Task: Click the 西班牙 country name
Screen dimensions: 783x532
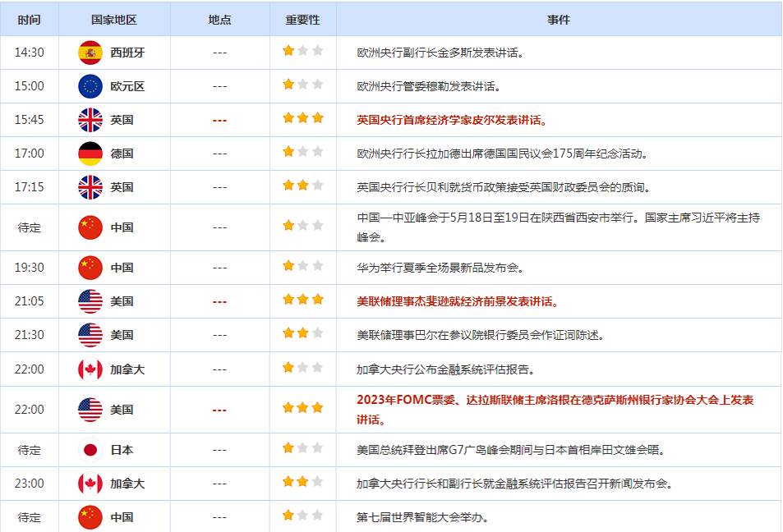Action: click(127, 53)
